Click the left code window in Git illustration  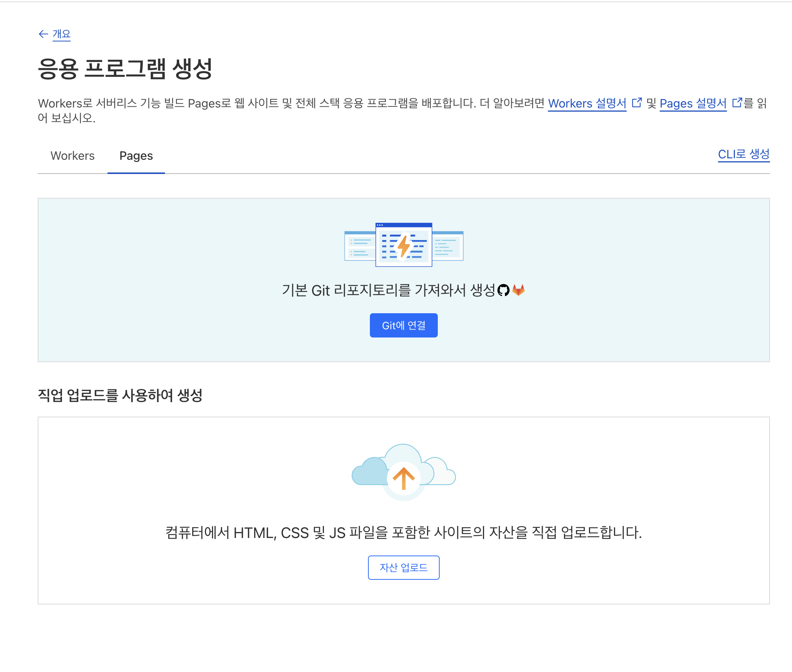[x=360, y=246]
